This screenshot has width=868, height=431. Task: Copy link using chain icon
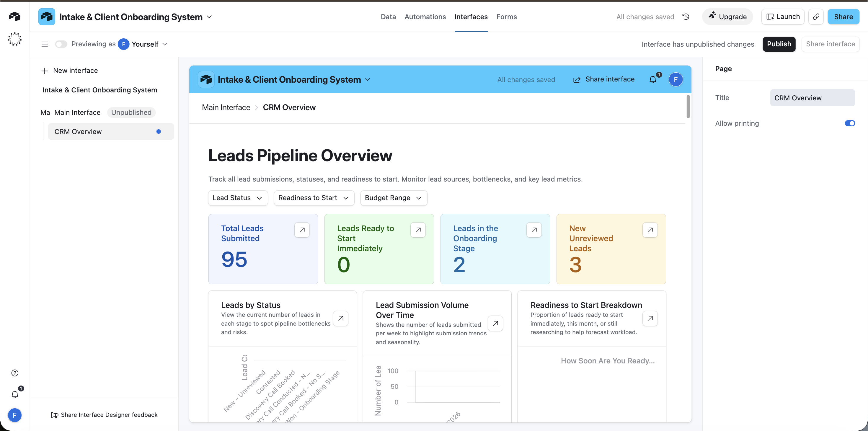816,17
